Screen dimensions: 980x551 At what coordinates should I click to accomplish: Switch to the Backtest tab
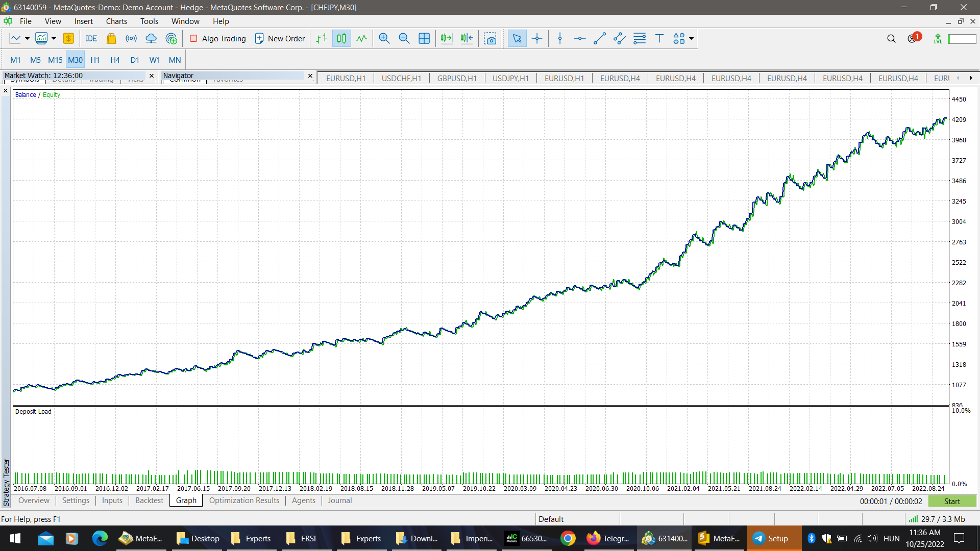point(149,500)
